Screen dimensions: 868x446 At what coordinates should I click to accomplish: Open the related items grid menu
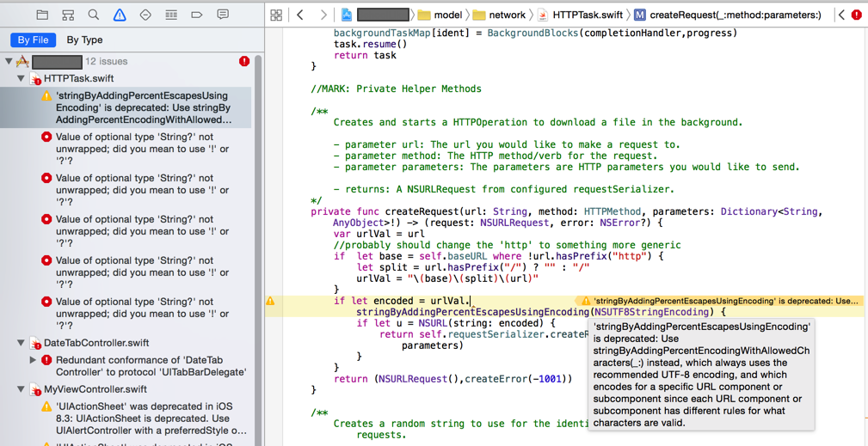[276, 15]
